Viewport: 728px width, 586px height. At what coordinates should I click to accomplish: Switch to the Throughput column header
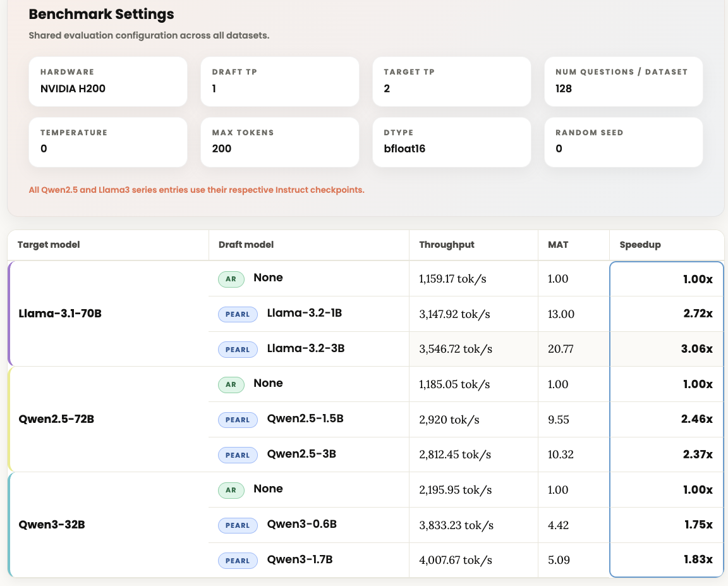coord(446,244)
